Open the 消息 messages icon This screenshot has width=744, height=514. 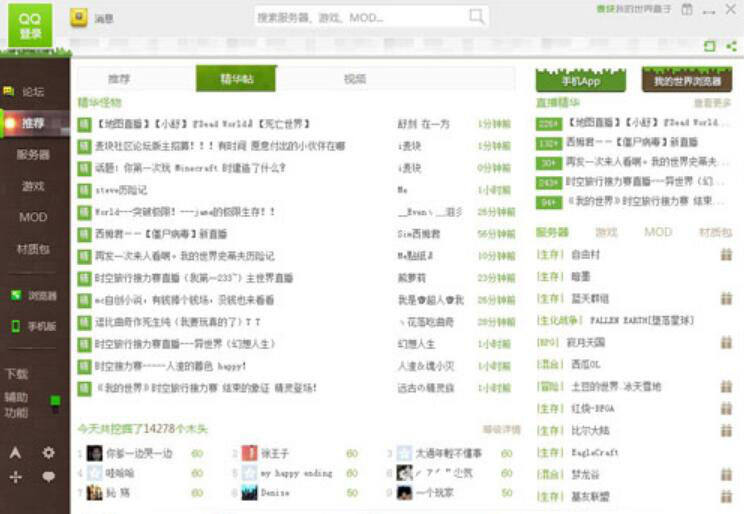79,18
